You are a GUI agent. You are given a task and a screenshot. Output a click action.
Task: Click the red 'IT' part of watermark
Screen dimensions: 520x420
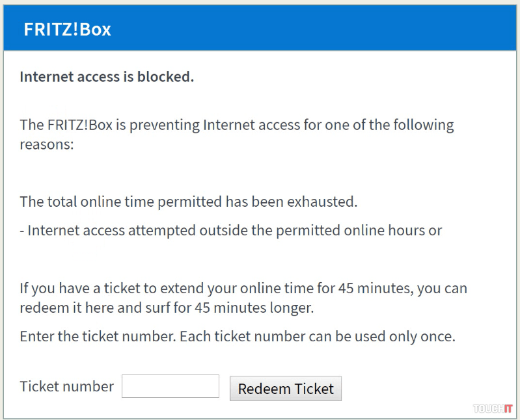506,408
